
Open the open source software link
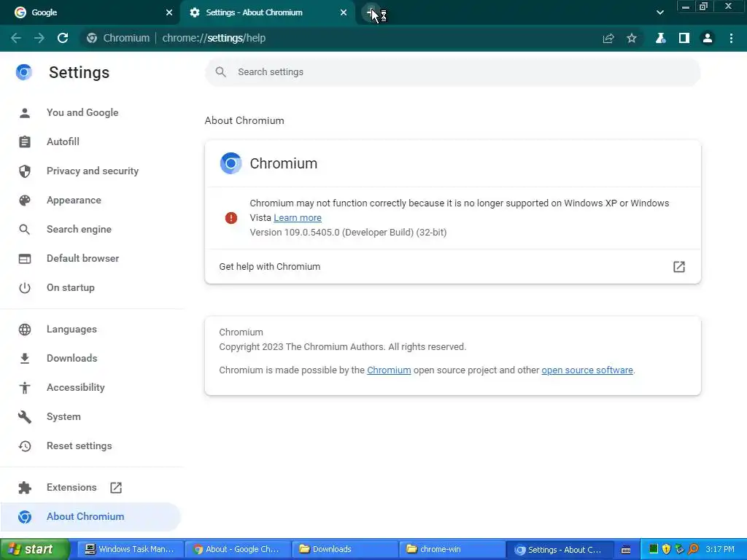[x=587, y=370]
